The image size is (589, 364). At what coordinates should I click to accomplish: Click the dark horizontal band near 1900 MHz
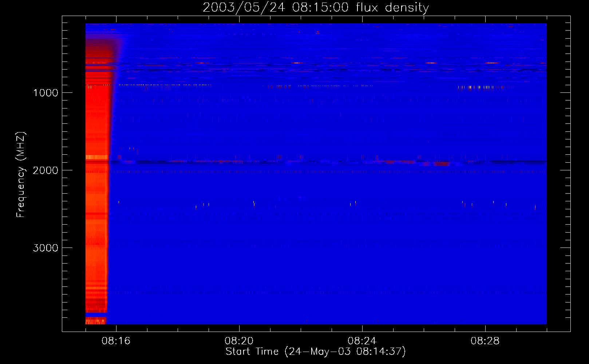coord(328,162)
